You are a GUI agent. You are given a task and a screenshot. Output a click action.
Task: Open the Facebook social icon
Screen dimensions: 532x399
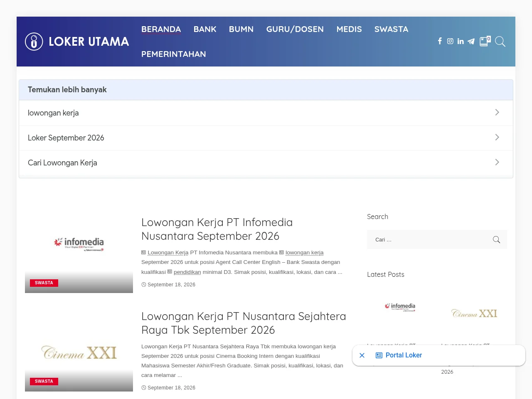tap(440, 41)
